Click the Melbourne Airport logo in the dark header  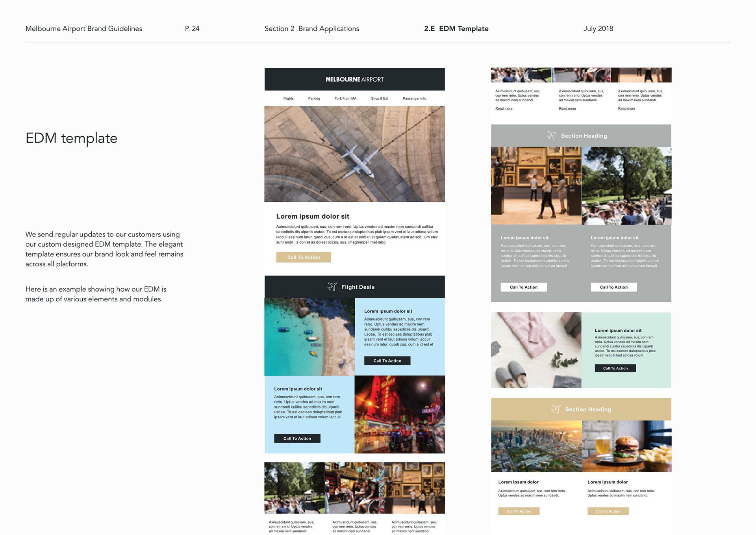coord(354,79)
